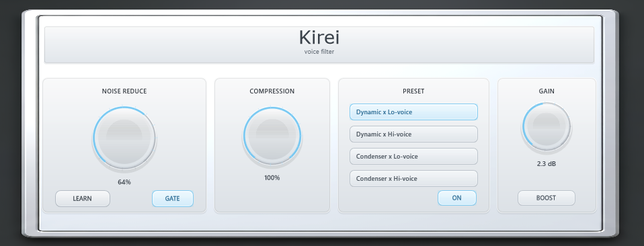Click the GAIN label
Image resolution: width=644 pixels, height=246 pixels.
pos(547,91)
